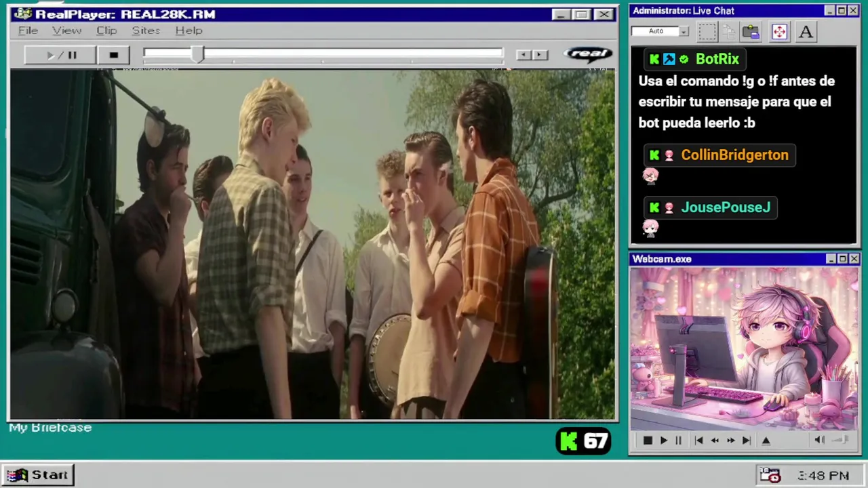Screen dimensions: 868x488
Task: Skip to next track in Webcam.exe
Action: 746,441
